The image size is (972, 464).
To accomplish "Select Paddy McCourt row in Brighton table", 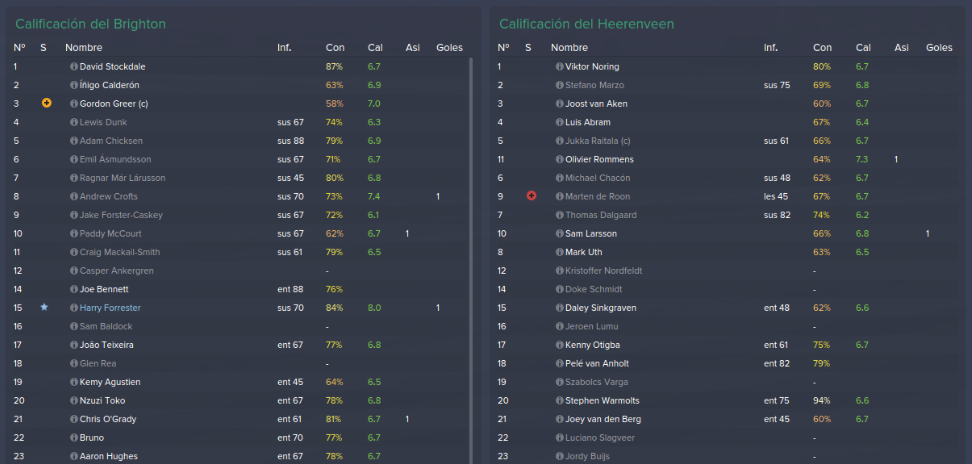I will [x=239, y=234].
